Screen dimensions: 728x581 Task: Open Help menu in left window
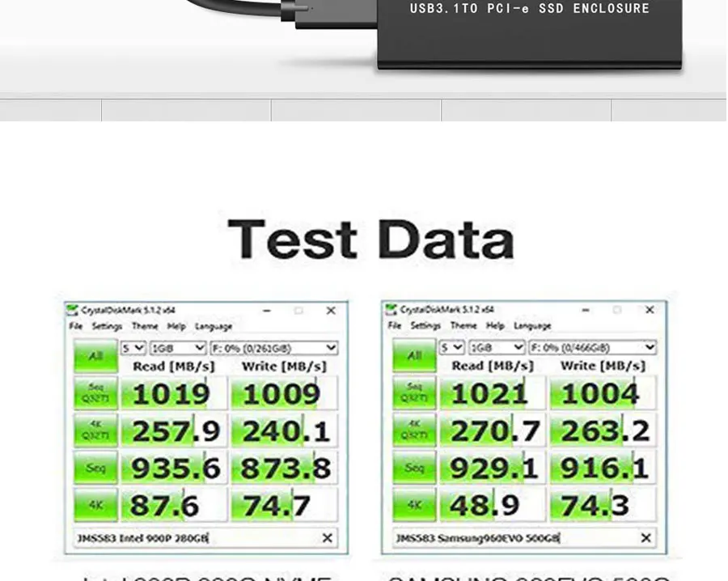[x=176, y=326]
